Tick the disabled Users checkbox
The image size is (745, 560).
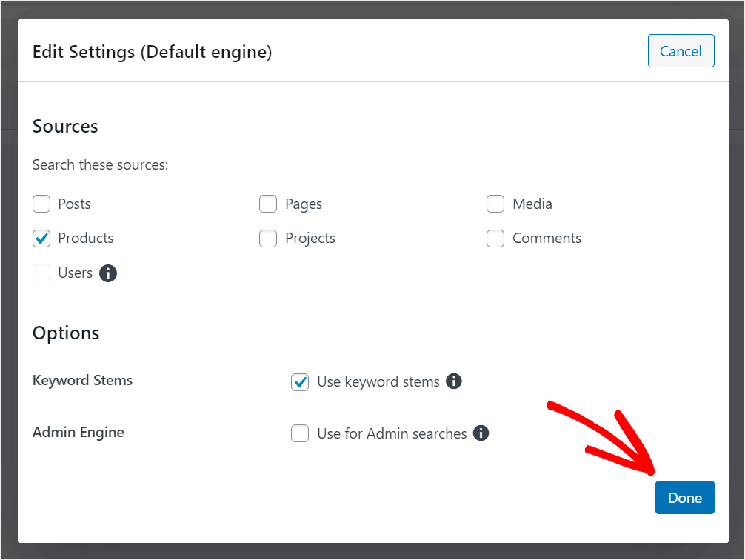click(41, 273)
